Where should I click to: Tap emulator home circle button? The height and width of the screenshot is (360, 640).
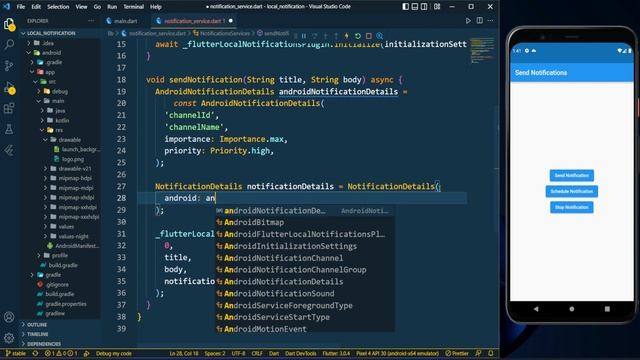pos(571,309)
